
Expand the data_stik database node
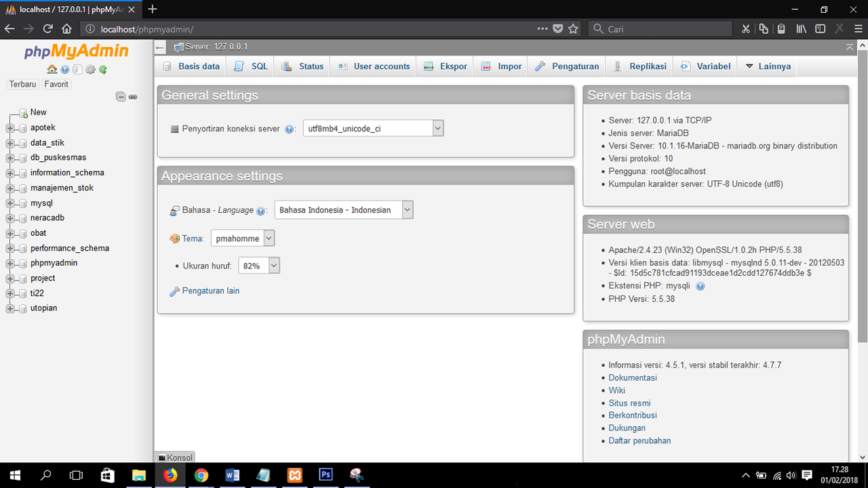[10, 143]
